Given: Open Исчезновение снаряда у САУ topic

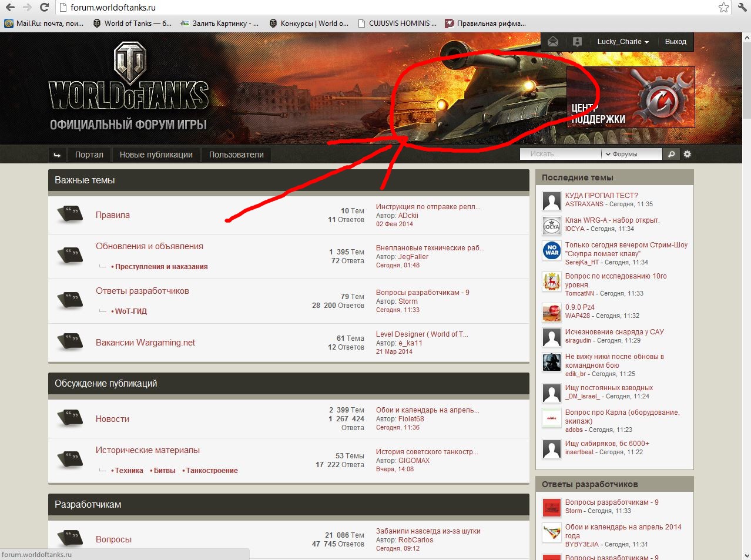Looking at the screenshot, I should point(614,332).
